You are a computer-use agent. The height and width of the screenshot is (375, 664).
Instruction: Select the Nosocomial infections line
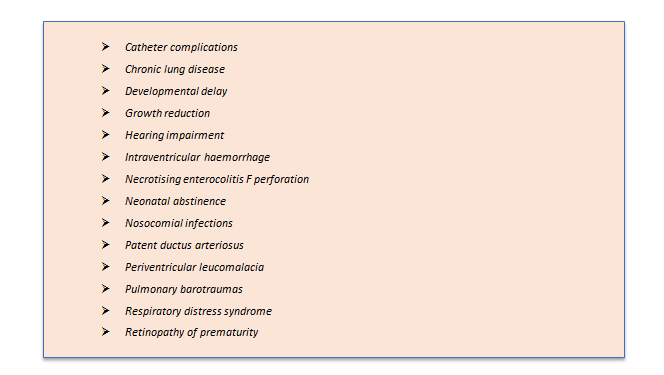click(179, 223)
